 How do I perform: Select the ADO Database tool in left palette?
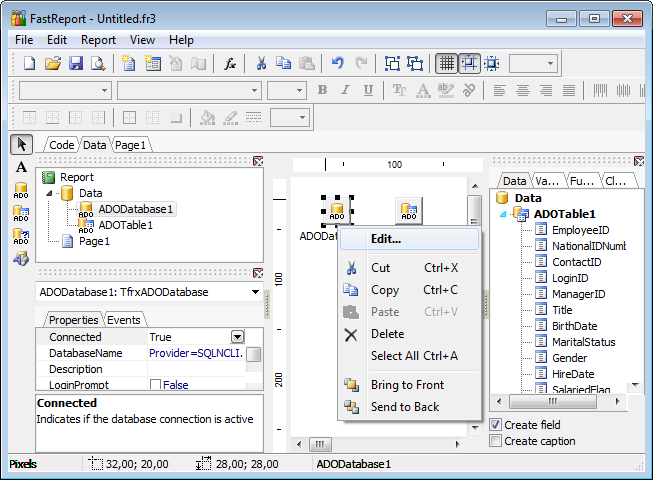click(21, 189)
